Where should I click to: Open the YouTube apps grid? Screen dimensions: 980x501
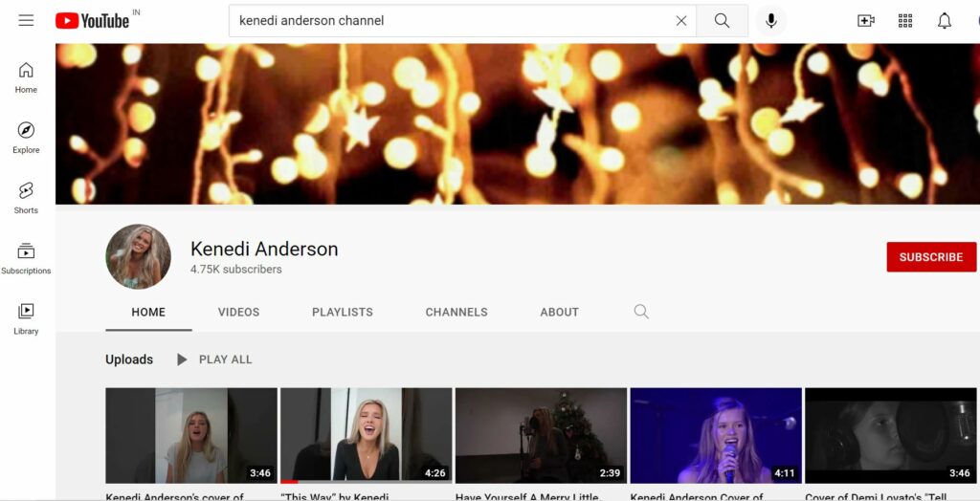(905, 21)
